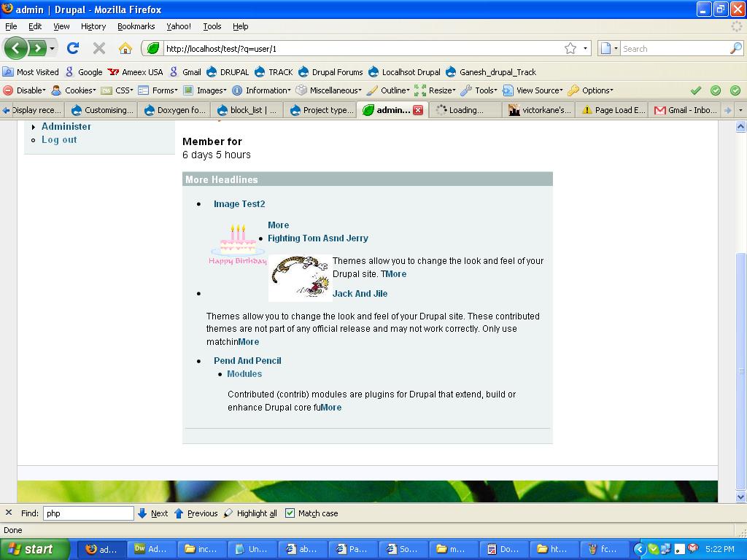The width and height of the screenshot is (747, 560).
Task: Open the Bookmarks menu
Action: coord(136,26)
